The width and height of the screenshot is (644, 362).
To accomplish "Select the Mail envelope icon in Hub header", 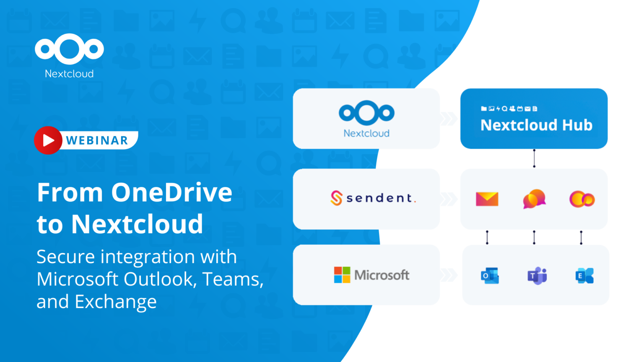I will [x=527, y=109].
